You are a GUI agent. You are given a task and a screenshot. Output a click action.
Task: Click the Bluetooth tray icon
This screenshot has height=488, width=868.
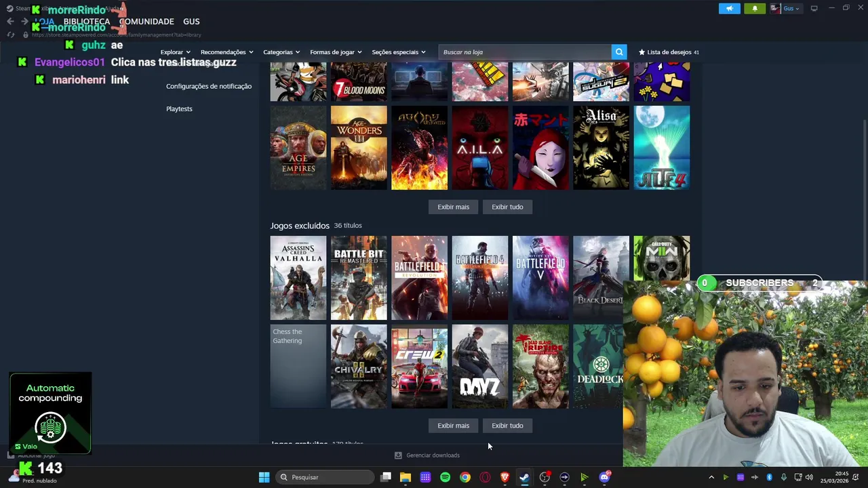click(x=769, y=477)
